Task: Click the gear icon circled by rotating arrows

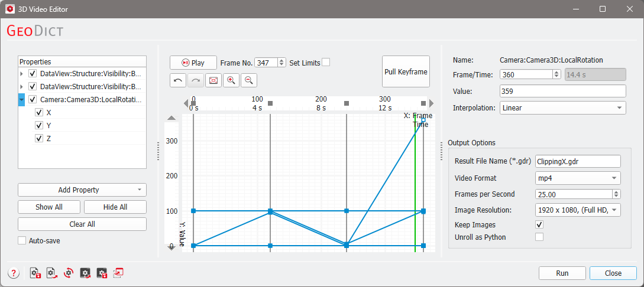Action: coord(69,273)
